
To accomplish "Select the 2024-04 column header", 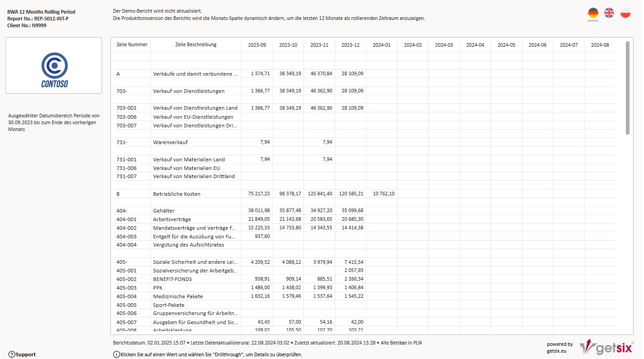I will 475,45.
